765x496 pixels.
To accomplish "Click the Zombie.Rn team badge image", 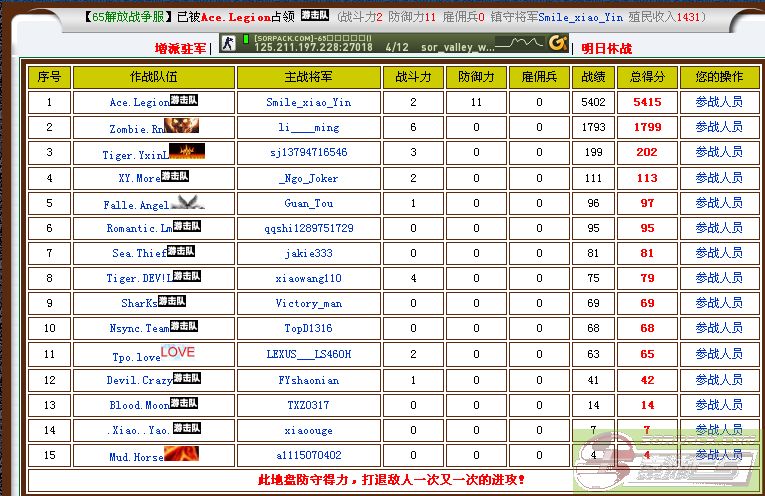I will (182, 126).
